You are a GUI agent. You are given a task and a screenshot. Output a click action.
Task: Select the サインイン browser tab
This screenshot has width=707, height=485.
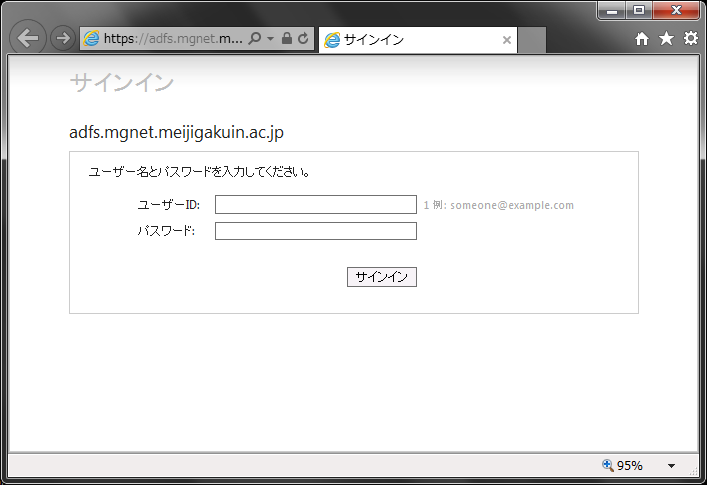point(418,40)
